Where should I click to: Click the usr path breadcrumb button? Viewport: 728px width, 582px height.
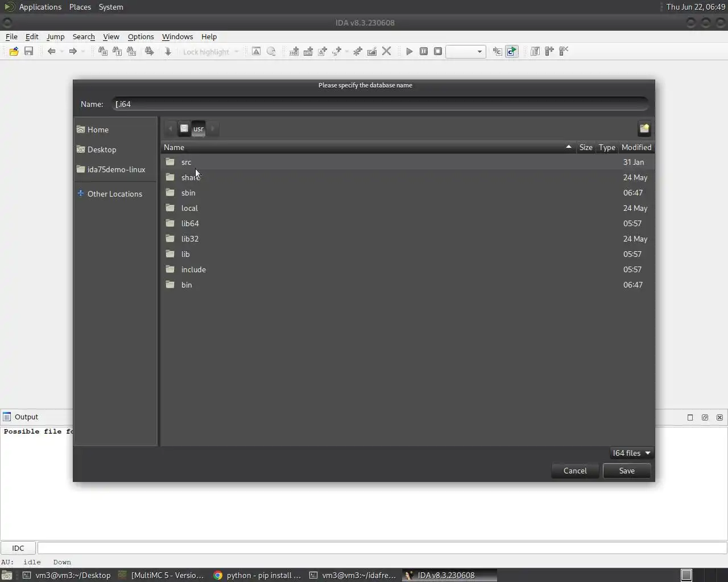pyautogui.click(x=198, y=128)
